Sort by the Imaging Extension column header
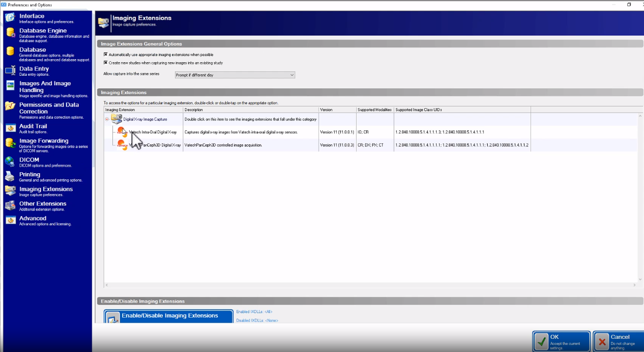 (x=143, y=110)
